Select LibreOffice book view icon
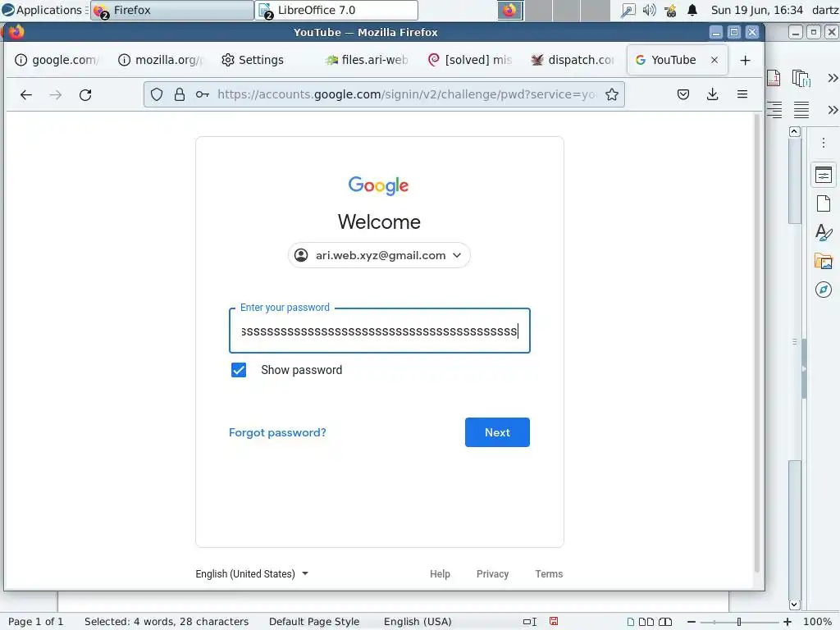The width and height of the screenshot is (840, 630). tap(665, 622)
